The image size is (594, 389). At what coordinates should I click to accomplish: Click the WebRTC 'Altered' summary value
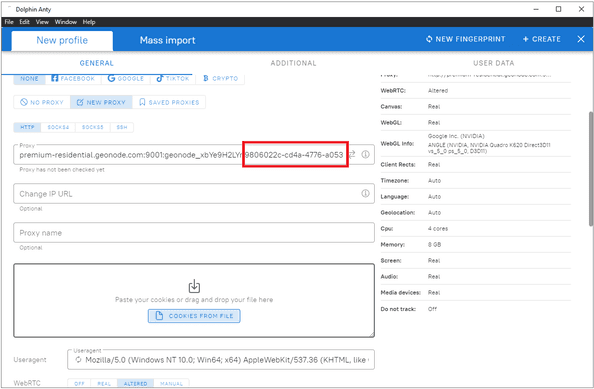[438, 91]
